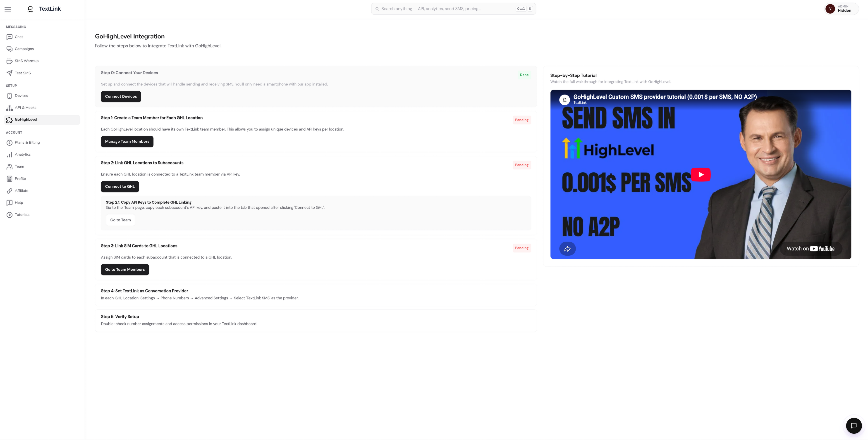Click the GoHighLevel puzzle piece icon
The width and height of the screenshot is (868, 440).
tap(10, 120)
